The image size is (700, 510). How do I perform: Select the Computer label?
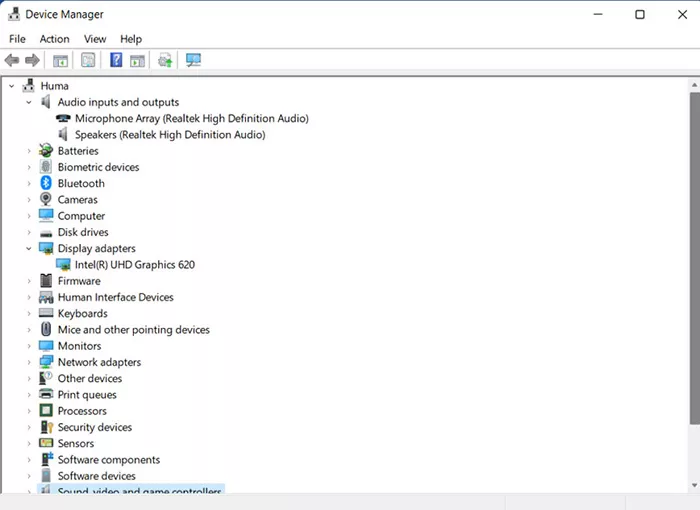coord(81,216)
